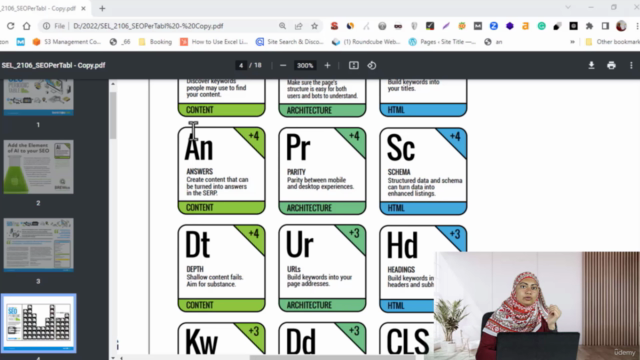
Task: Click the horizontal scrollbar at page bottom
Action: [333, 358]
